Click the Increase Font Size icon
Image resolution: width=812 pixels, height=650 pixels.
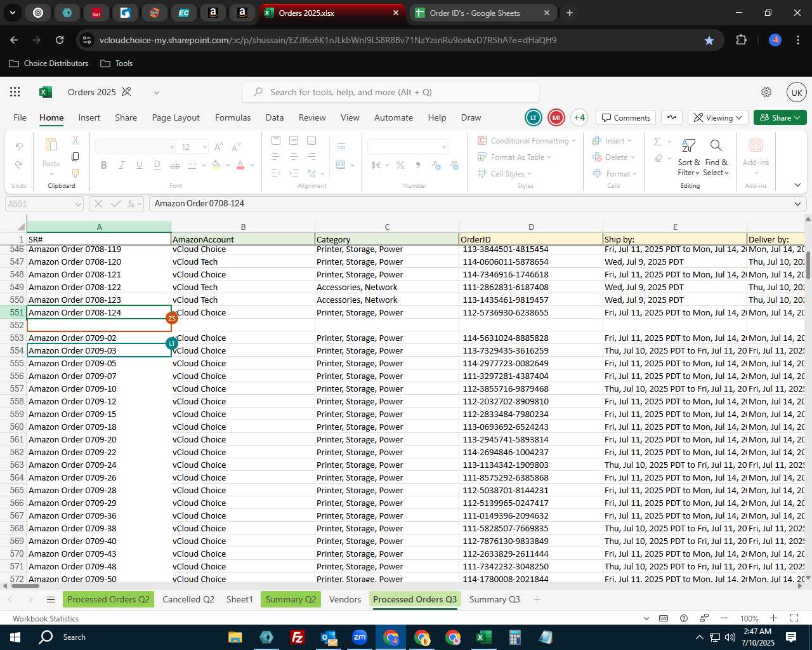pos(219,147)
